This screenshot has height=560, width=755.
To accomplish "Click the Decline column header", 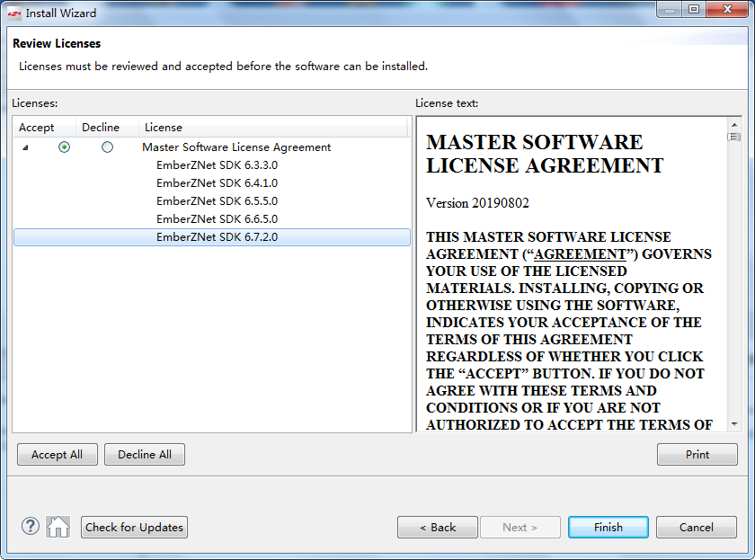I will pyautogui.click(x=107, y=128).
